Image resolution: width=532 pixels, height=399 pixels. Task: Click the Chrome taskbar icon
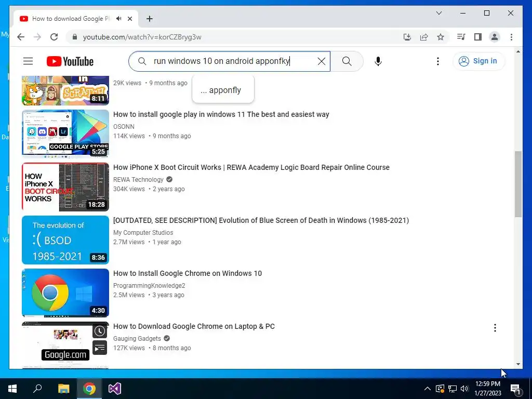89,389
